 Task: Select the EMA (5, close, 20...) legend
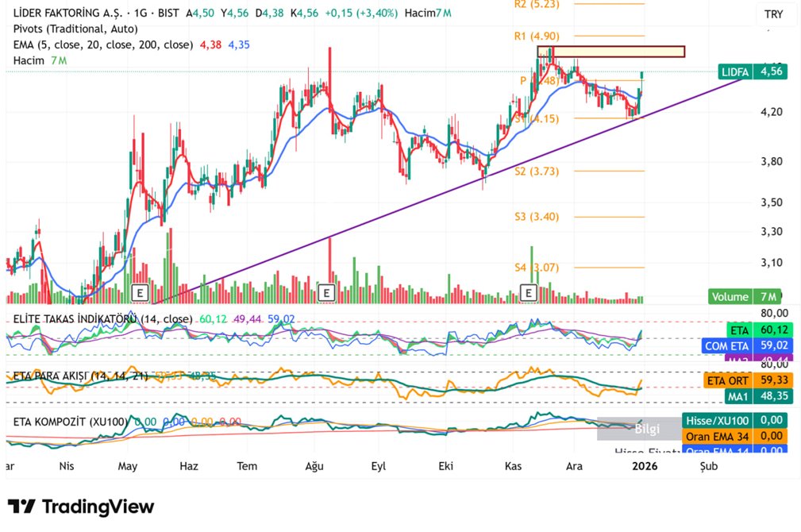[103, 44]
